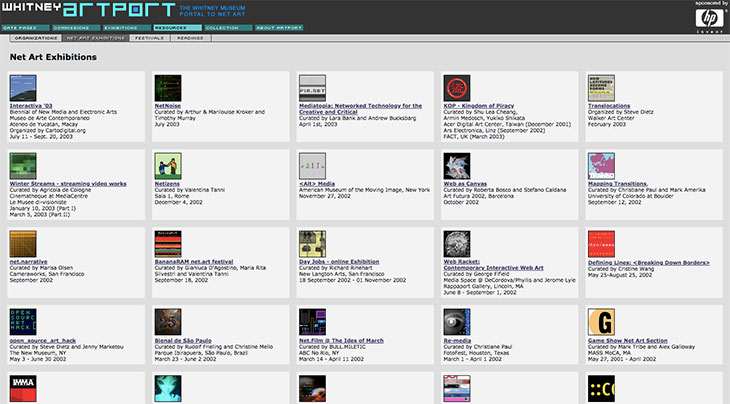The width and height of the screenshot is (730, 404).
Task: Open the Winter Streams green thumbnail
Action: 23,166
